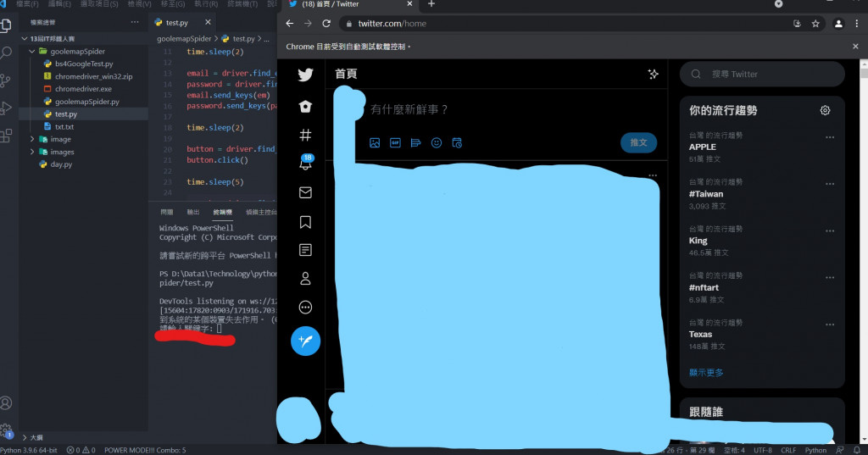Screen dimensions: 868x455
Task: Open more options for APPLE trend
Action: [x=829, y=137]
